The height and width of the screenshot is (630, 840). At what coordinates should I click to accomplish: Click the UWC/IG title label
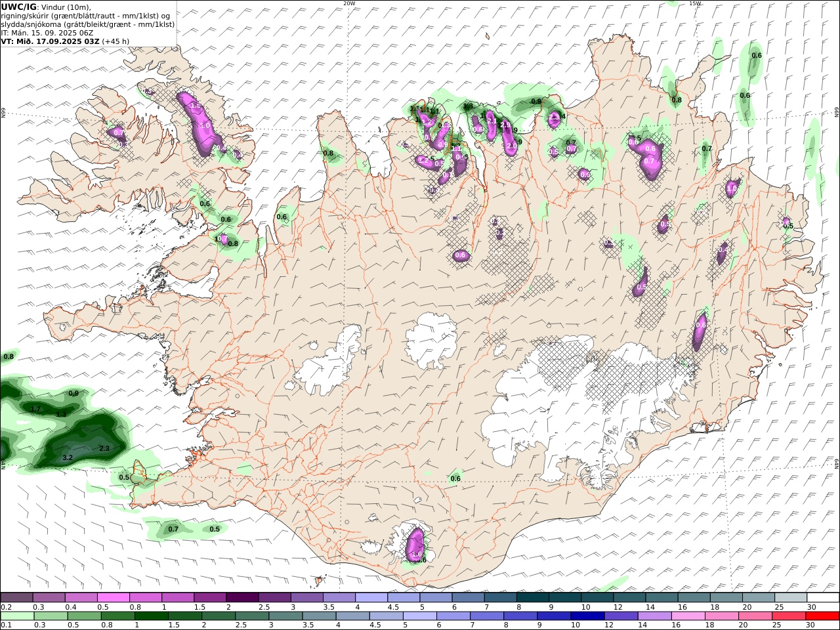click(19, 7)
